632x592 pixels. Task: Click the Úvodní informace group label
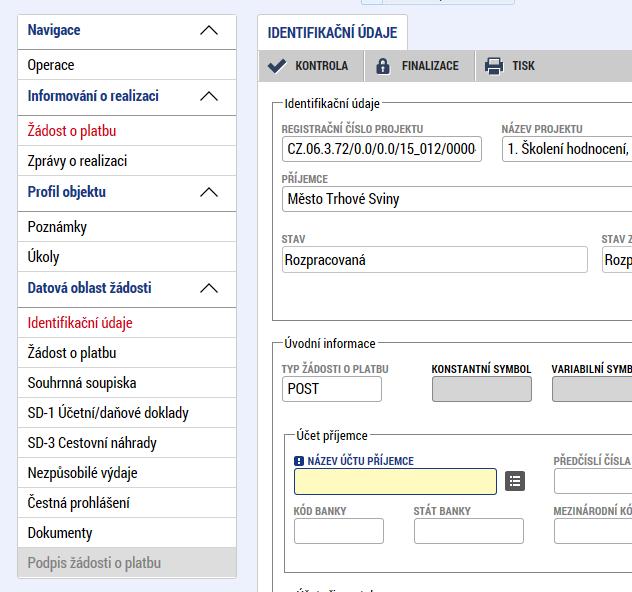coord(329,344)
